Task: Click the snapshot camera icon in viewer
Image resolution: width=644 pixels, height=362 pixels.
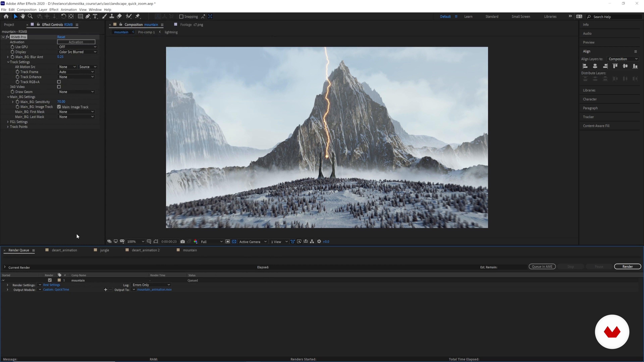Action: 182,242
